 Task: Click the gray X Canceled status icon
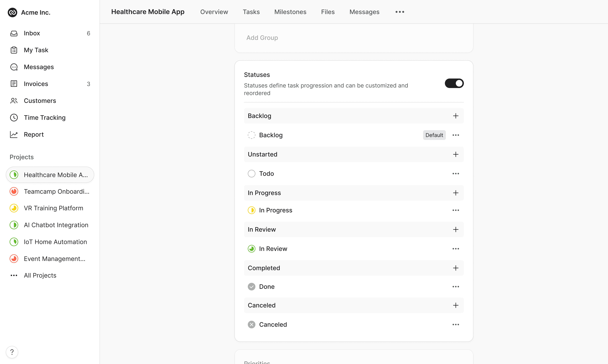pos(252,325)
